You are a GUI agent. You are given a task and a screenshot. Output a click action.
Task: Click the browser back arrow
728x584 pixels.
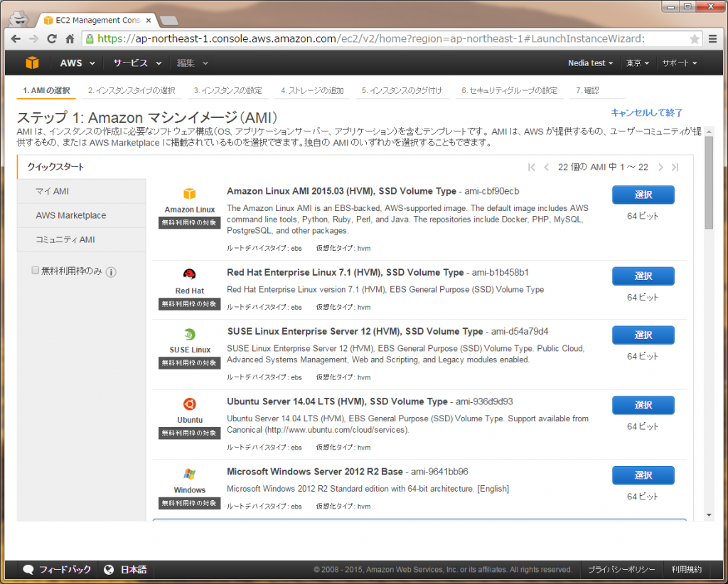coord(16,38)
